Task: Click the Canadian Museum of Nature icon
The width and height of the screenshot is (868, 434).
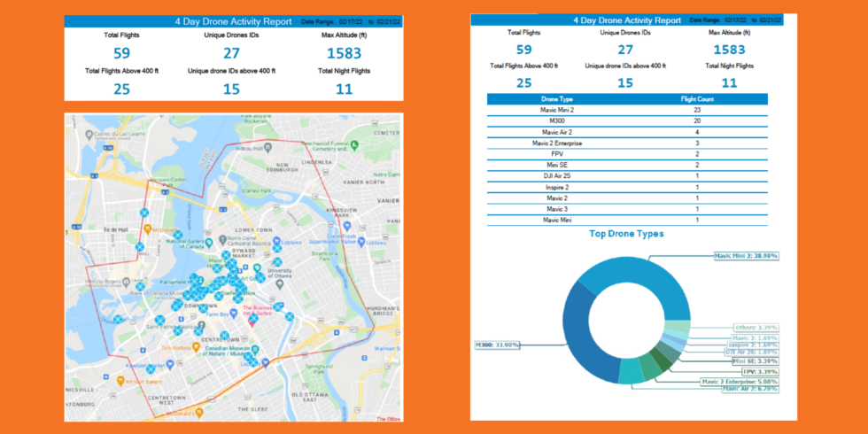Action: (255, 349)
